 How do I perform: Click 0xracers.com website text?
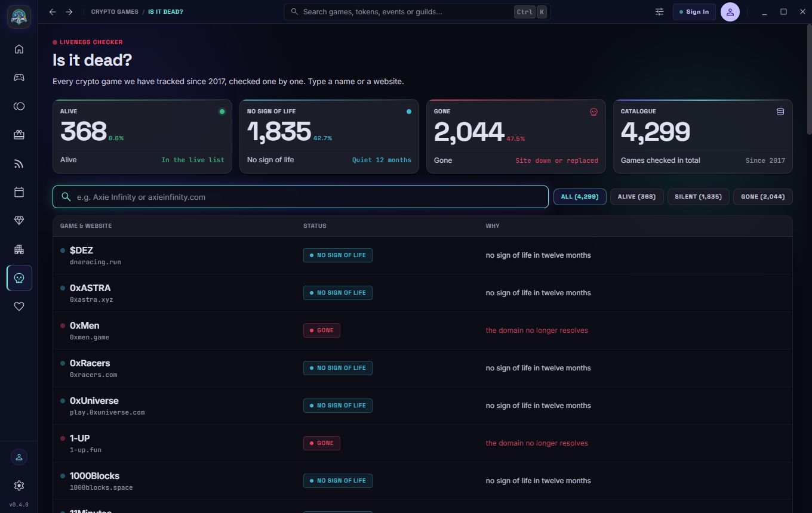tap(93, 375)
